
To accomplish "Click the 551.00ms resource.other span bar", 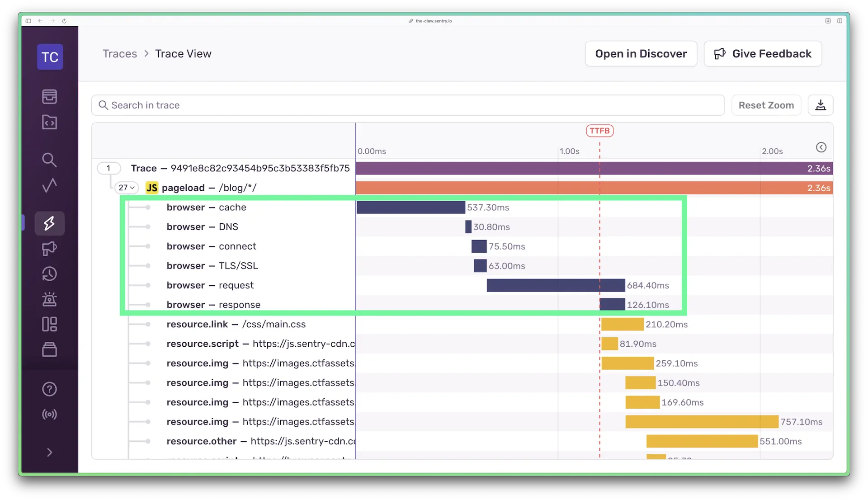I will [x=702, y=441].
